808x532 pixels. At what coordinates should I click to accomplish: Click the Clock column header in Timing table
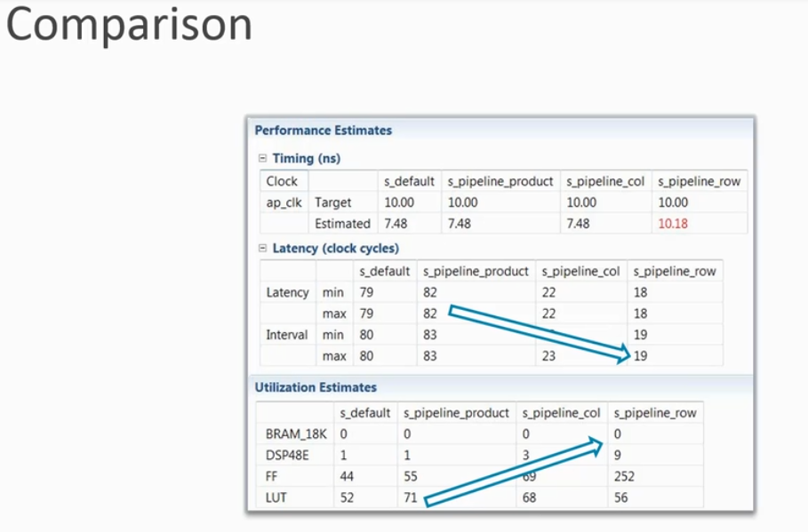pos(282,181)
